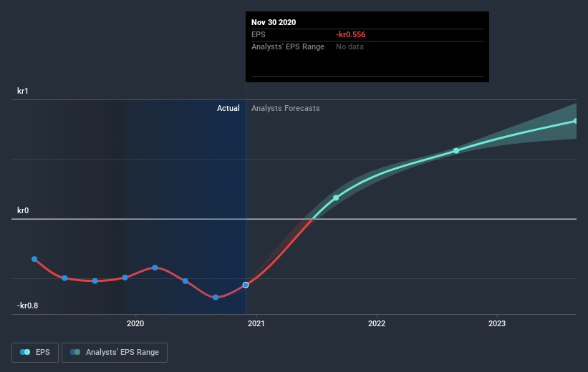Click the second EPS data point in 2019
This screenshot has width=588, height=372.
coord(64,278)
